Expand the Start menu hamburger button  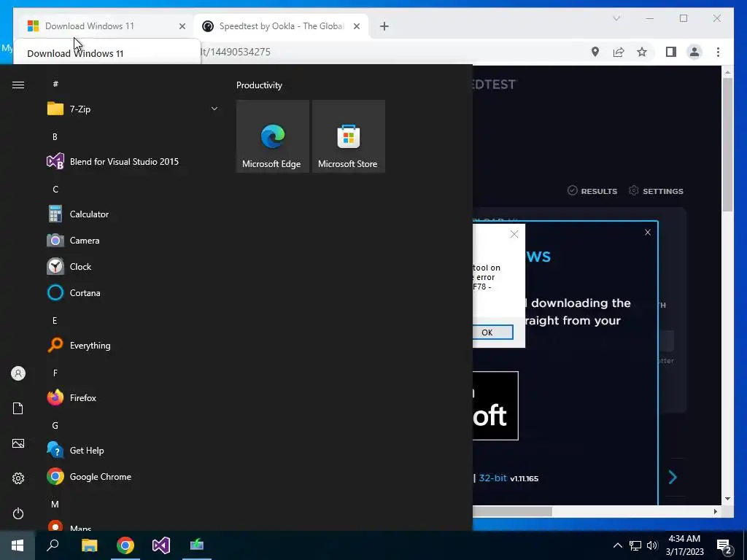tap(18, 85)
